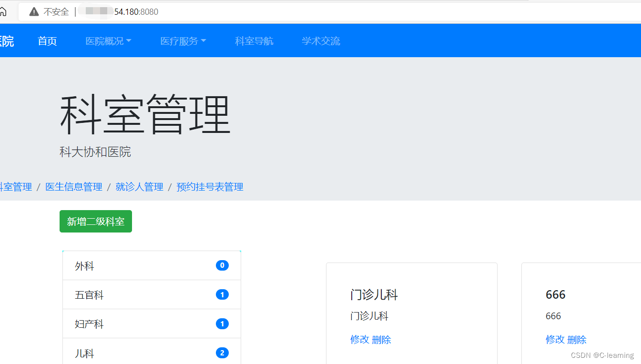This screenshot has height=364, width=641.
Task: Click the 科大协和医院 subtitle text
Action: click(95, 152)
